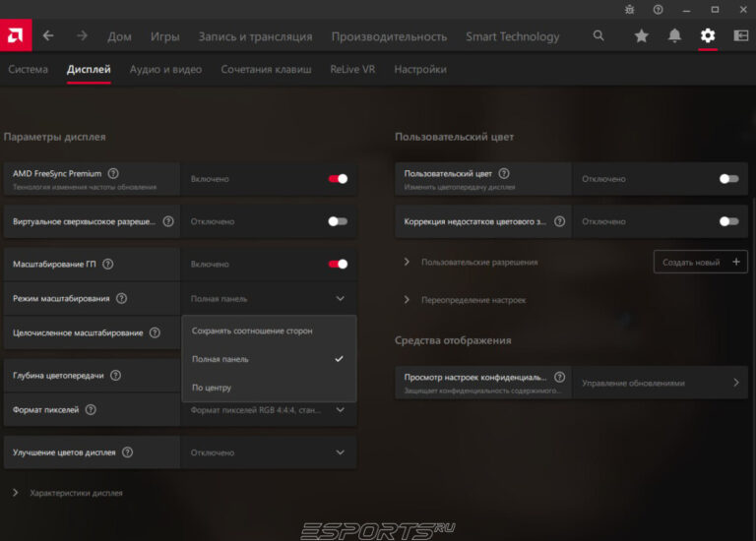
Task: Show help for Масштабирование ГП
Action: coord(108,264)
